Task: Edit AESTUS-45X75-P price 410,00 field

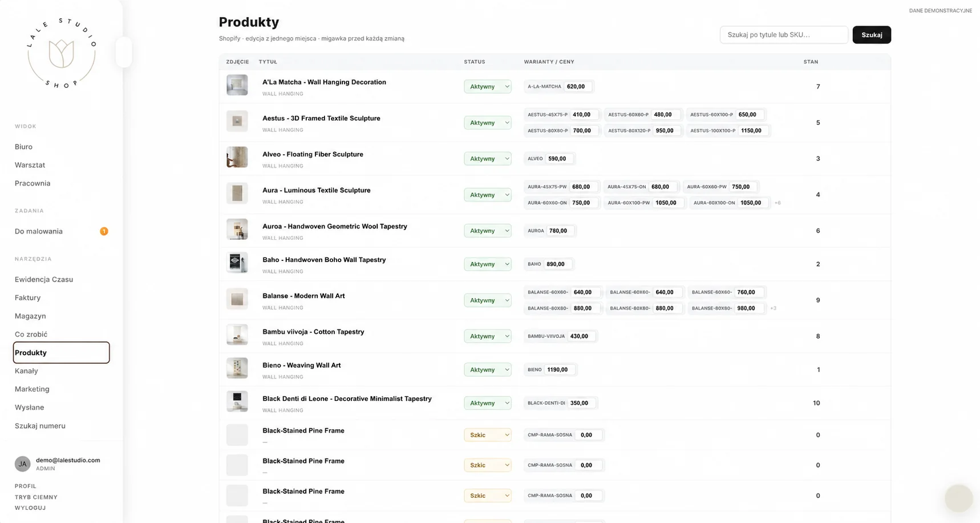Action: (x=584, y=114)
